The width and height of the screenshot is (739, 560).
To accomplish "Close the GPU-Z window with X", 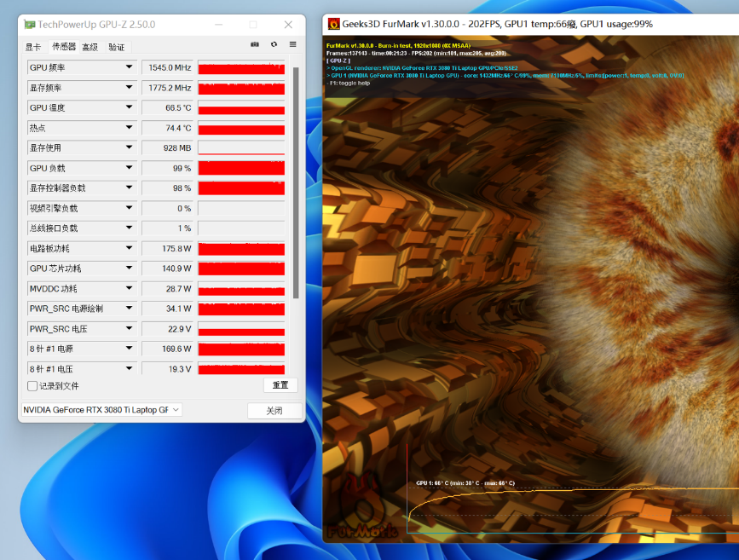I will (x=289, y=24).
